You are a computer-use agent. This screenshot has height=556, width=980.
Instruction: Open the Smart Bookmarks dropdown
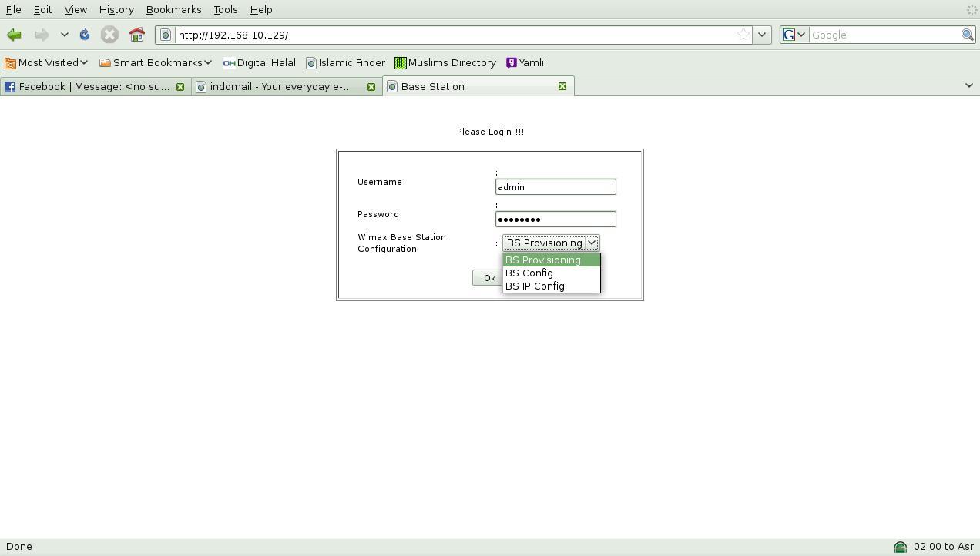pyautogui.click(x=156, y=62)
